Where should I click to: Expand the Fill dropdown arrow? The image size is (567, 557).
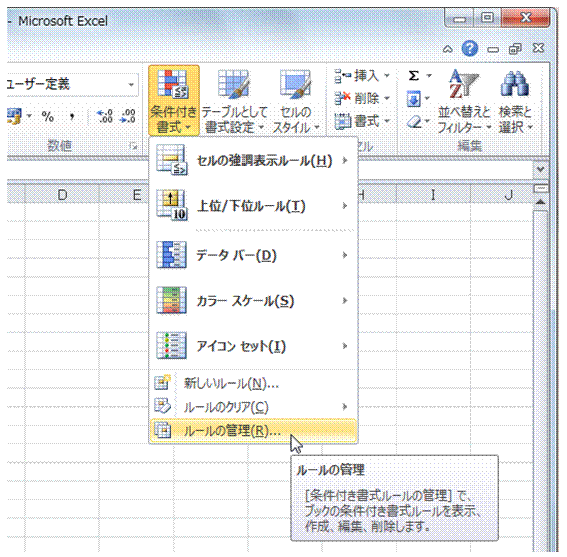click(x=427, y=98)
